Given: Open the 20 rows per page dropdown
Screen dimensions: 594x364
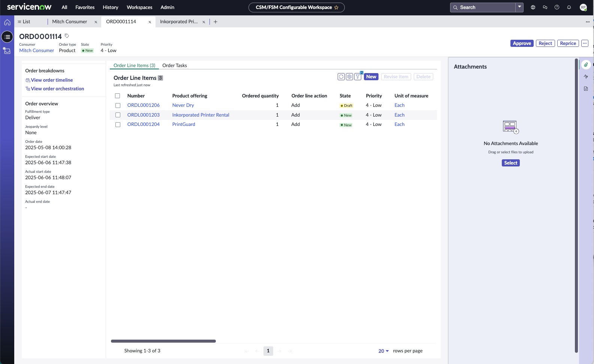Looking at the screenshot, I should 383,351.
